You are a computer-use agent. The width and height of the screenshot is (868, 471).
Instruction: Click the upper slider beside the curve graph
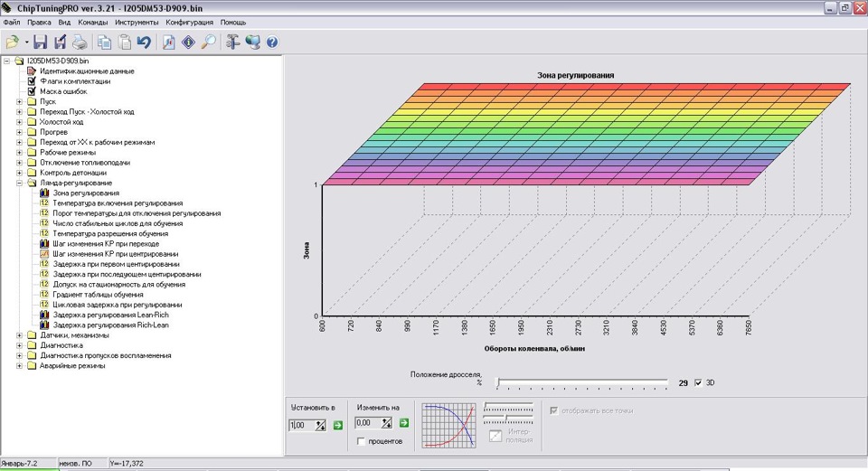pos(508,407)
